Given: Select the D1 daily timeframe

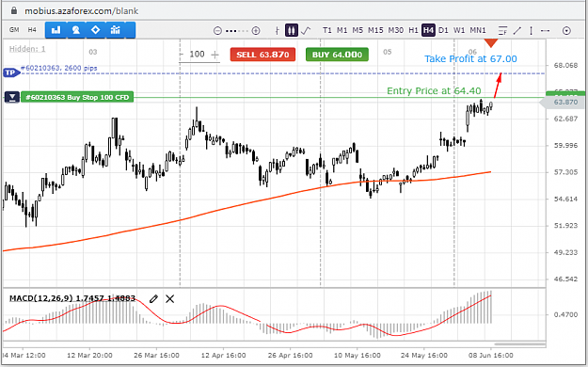Looking at the screenshot, I should [x=443, y=30].
